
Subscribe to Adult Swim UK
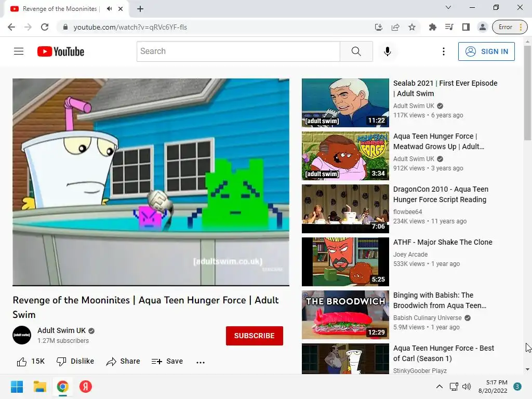tap(255, 336)
